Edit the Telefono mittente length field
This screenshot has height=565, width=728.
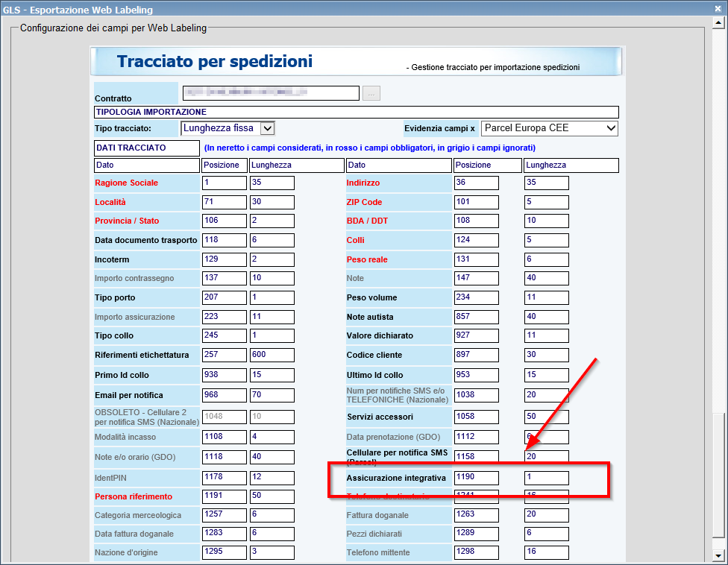point(547,552)
